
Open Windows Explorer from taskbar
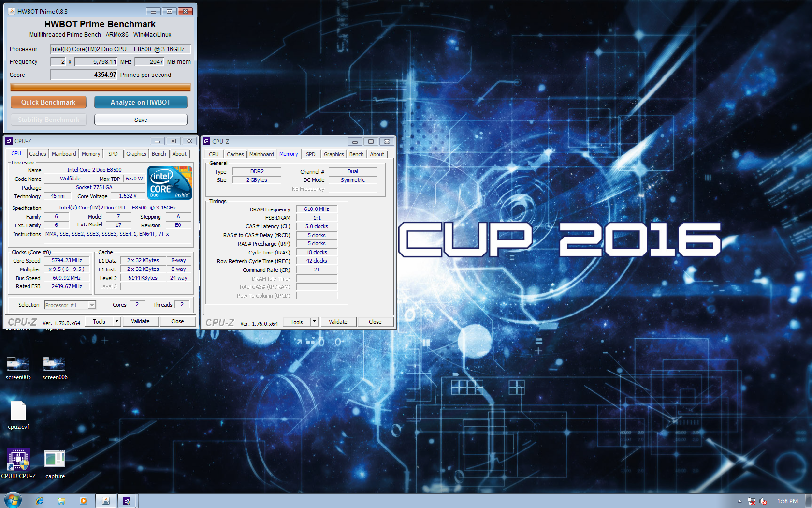(x=61, y=501)
